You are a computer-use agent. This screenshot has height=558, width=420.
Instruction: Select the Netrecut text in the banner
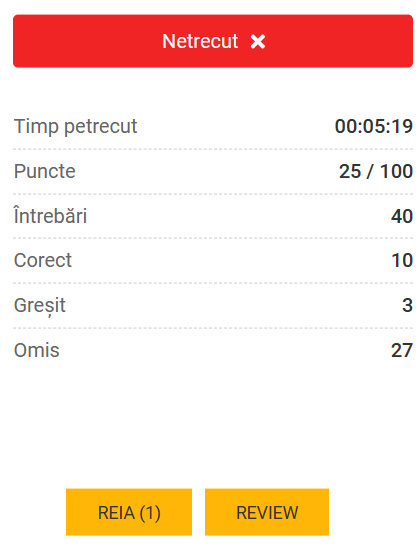pyautogui.click(x=200, y=41)
